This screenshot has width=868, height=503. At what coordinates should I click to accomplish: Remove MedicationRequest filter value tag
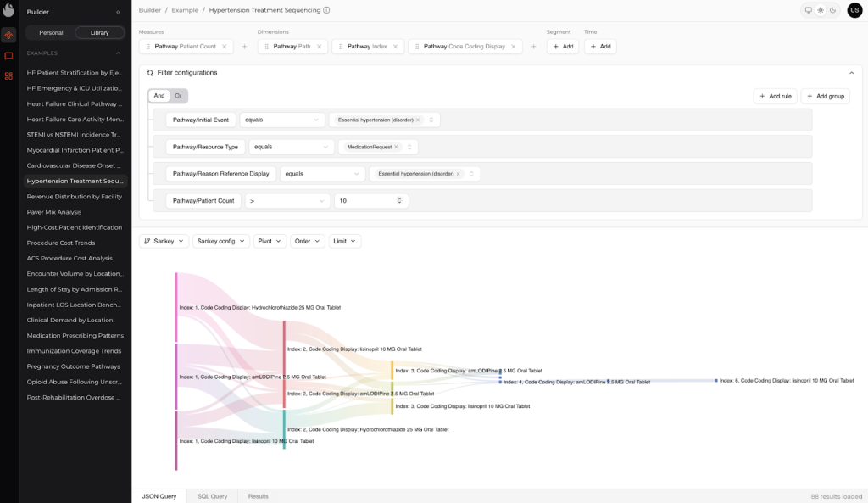396,147
